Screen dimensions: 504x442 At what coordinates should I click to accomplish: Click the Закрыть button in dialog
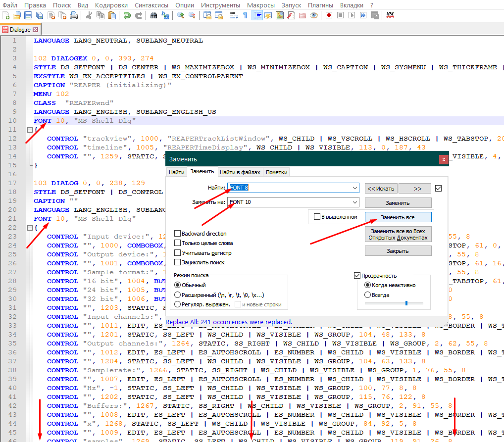coord(398,251)
